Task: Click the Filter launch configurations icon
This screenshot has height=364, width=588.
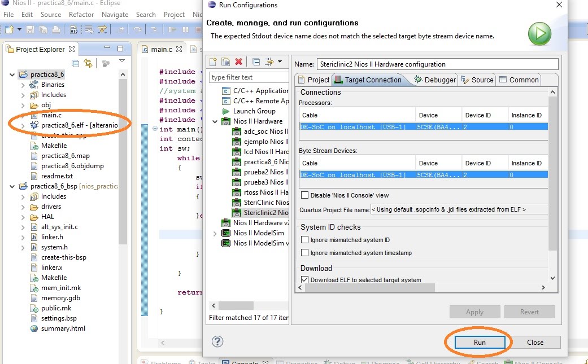Action: [x=269, y=62]
